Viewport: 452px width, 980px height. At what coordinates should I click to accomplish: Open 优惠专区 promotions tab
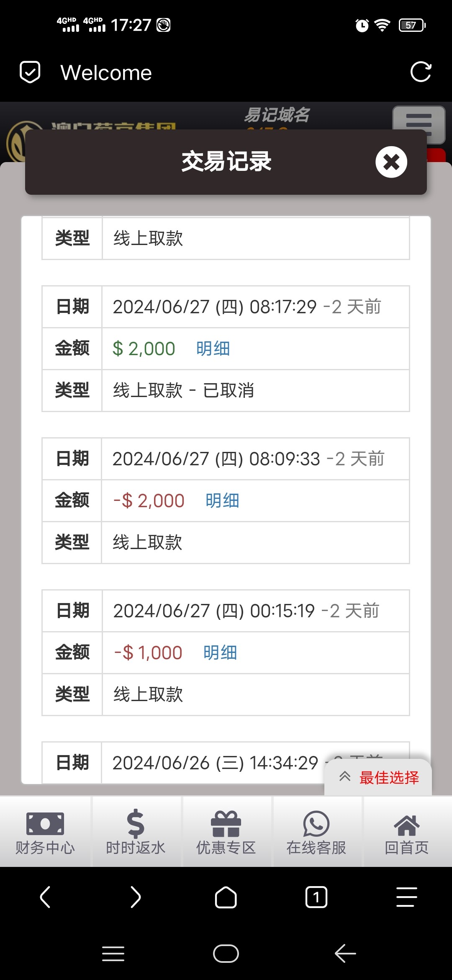point(226,831)
